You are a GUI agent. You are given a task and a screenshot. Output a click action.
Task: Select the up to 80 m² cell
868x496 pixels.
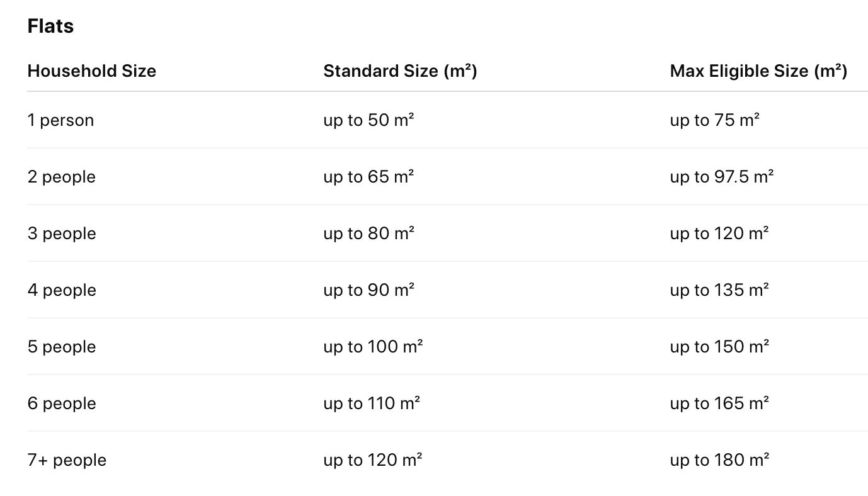coord(368,234)
